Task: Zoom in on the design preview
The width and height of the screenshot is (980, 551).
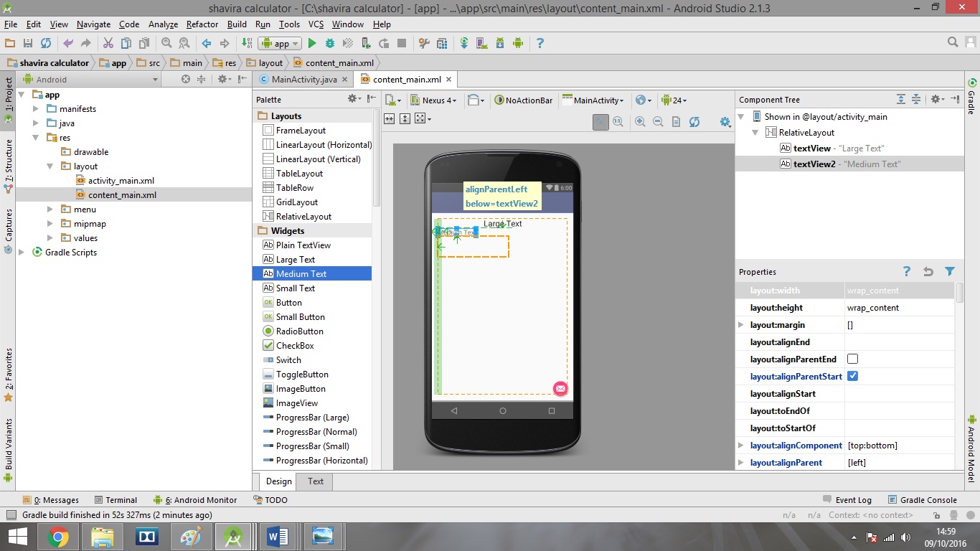Action: pyautogui.click(x=640, y=122)
